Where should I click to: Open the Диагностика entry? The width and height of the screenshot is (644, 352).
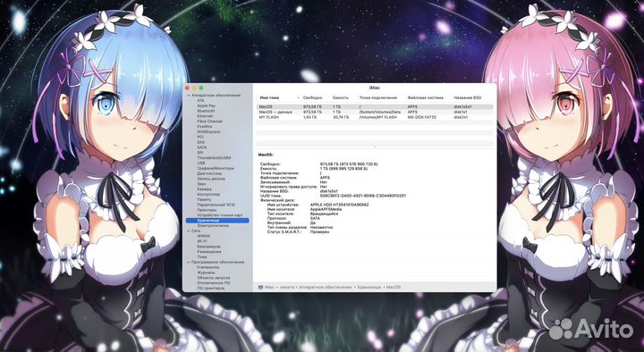(209, 173)
